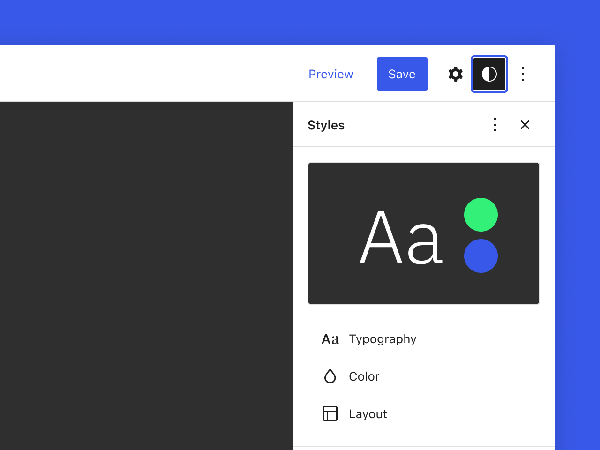Click the Preview link
The width and height of the screenshot is (600, 450).
click(331, 74)
